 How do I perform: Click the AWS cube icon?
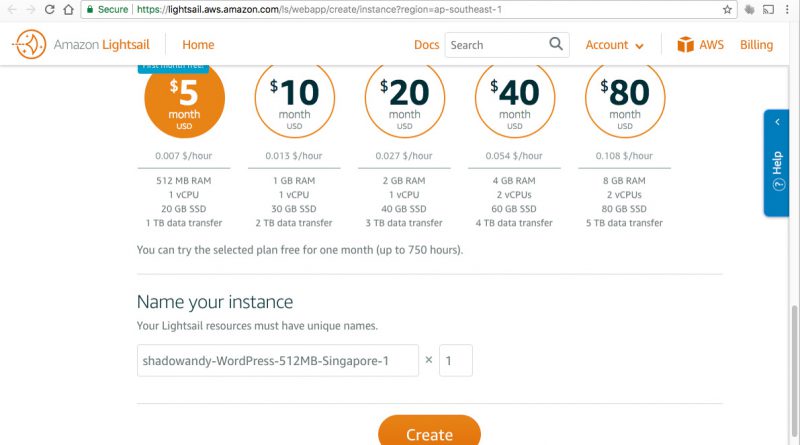[685, 44]
